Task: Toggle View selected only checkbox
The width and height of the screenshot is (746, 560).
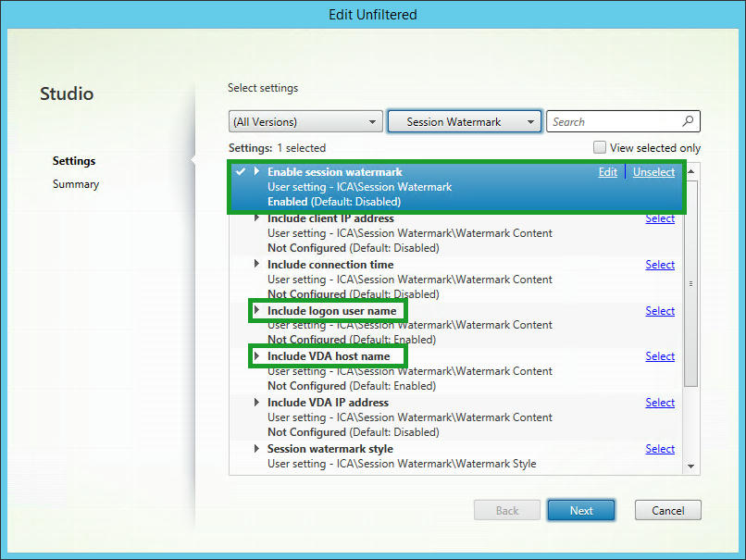Action: click(600, 148)
